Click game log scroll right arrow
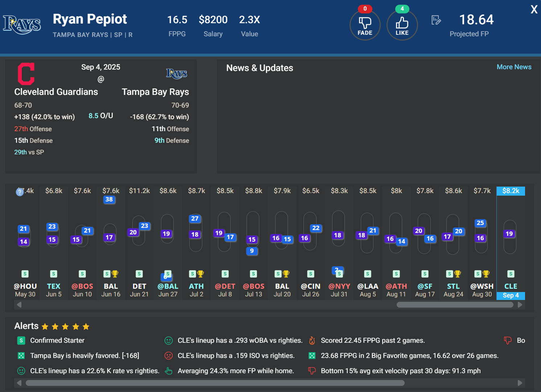 pyautogui.click(x=520, y=305)
